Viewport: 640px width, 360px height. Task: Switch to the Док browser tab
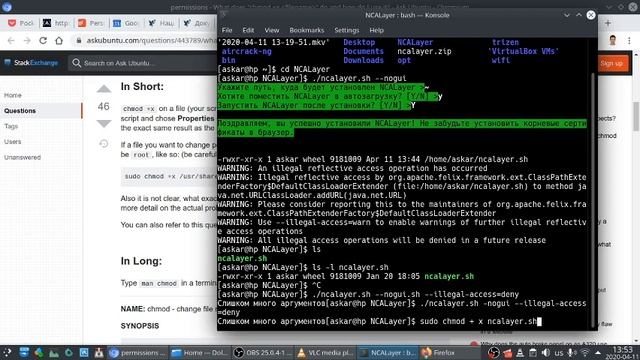click(196, 23)
